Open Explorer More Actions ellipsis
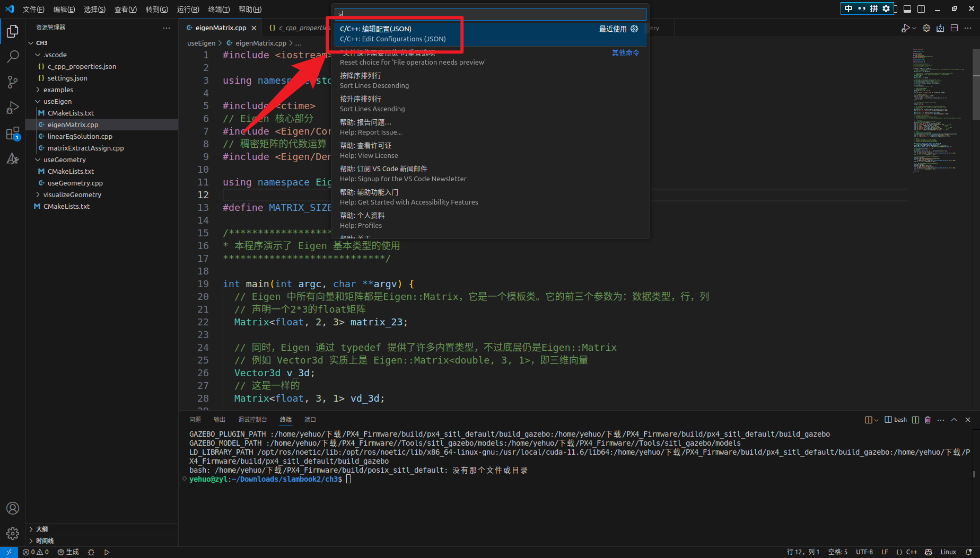 [x=167, y=28]
